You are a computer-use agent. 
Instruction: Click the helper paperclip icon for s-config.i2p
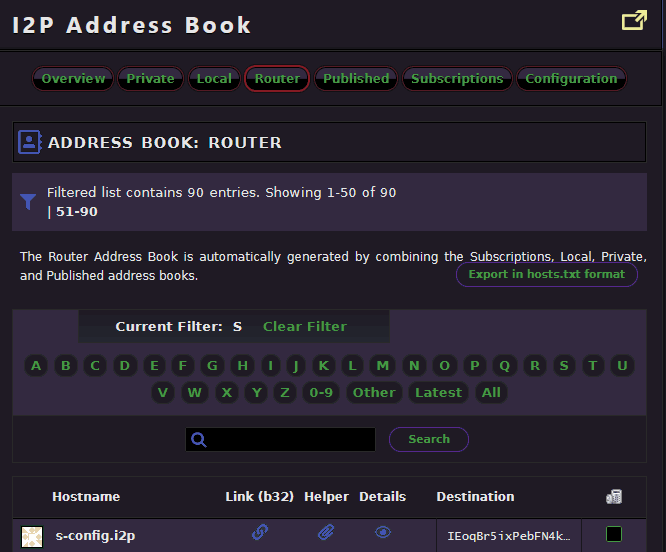coord(326,532)
